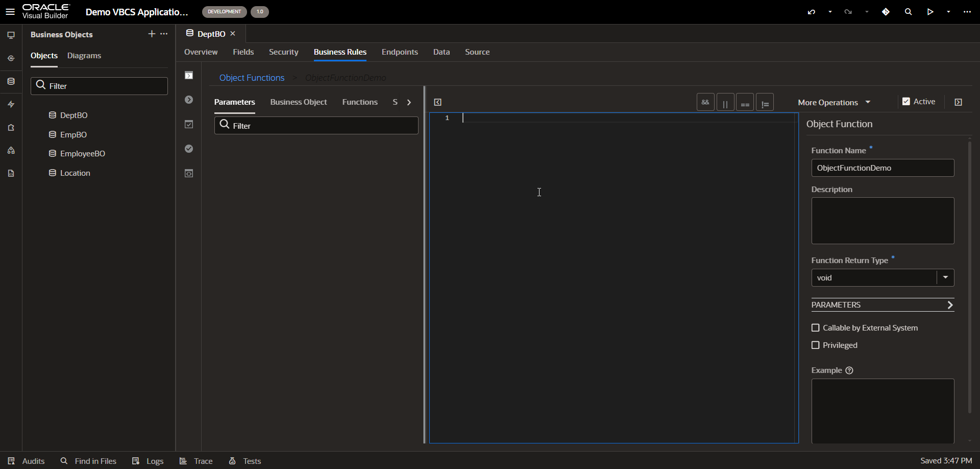Screen dimensions: 980x469
Task: Show more palette tabs with right chevron
Action: pos(409,102)
